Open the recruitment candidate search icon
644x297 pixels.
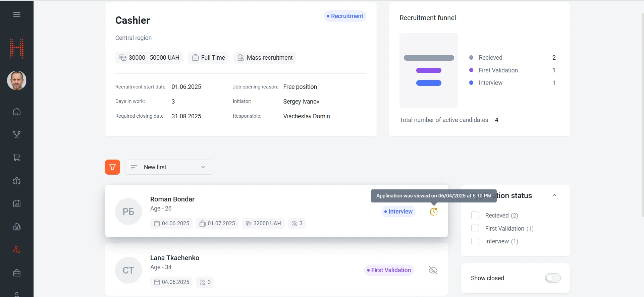pyautogui.click(x=17, y=250)
